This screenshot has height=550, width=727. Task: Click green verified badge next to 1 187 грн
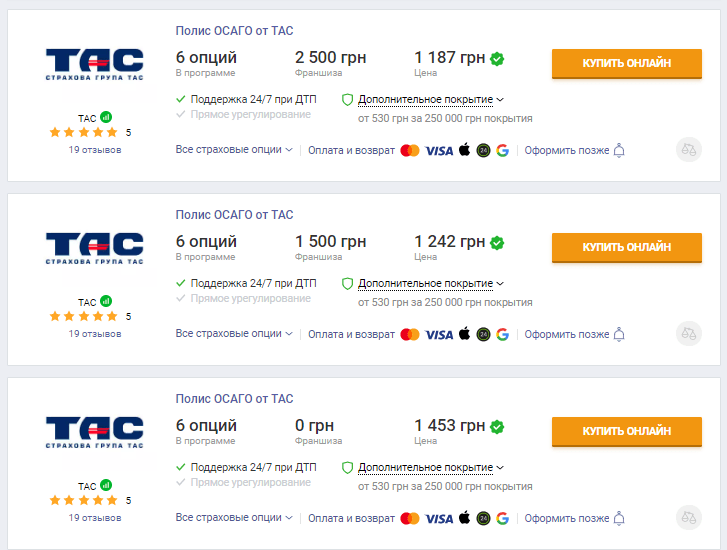tap(497, 59)
